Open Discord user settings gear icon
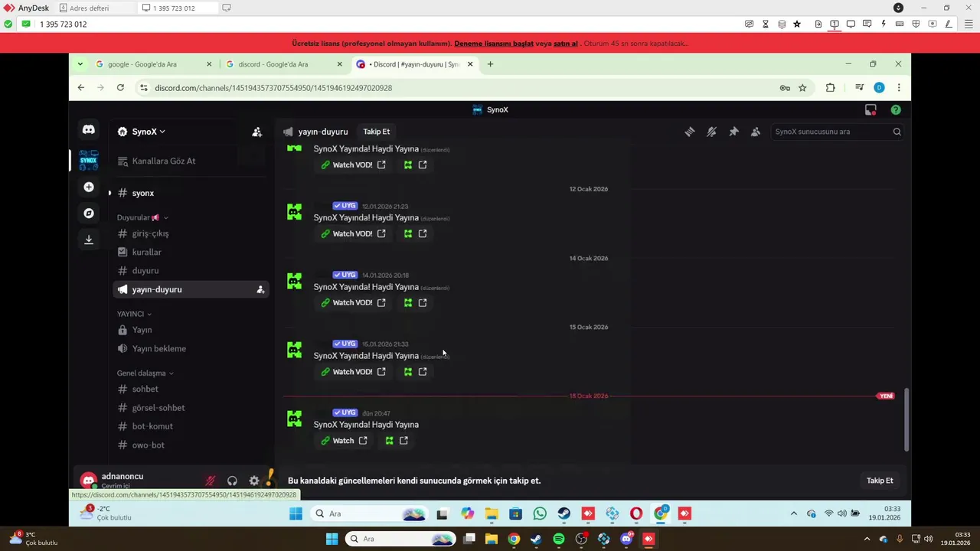 click(254, 481)
